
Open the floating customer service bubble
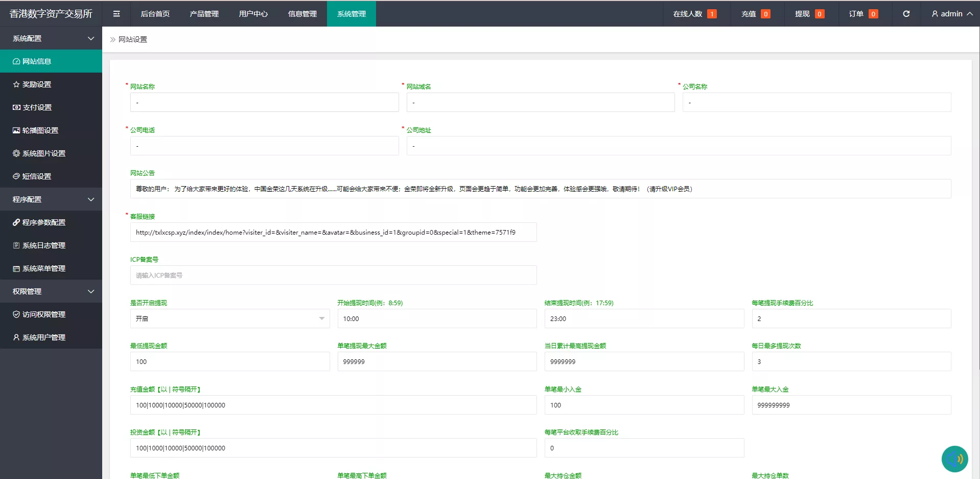coord(954,459)
